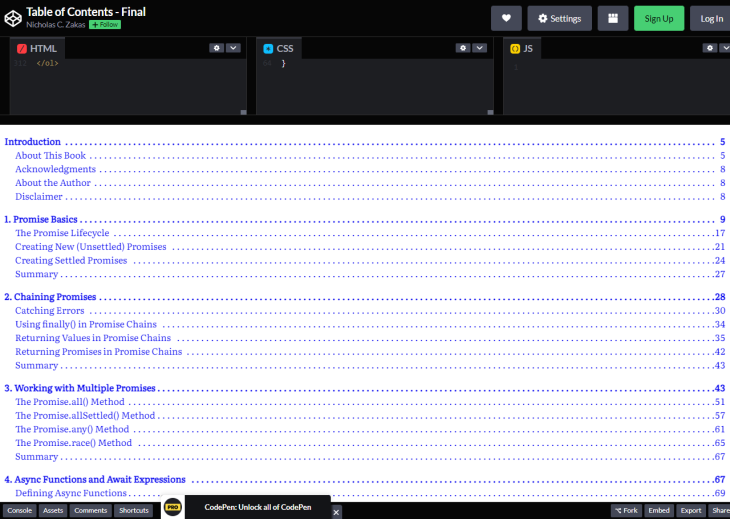Open the change view layout icon
This screenshot has height=519, width=730.
tap(612, 18)
